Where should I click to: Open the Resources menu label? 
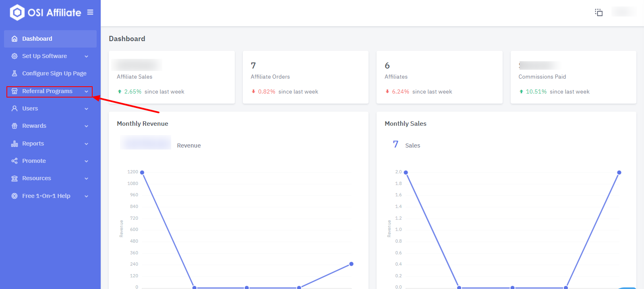pos(37,178)
